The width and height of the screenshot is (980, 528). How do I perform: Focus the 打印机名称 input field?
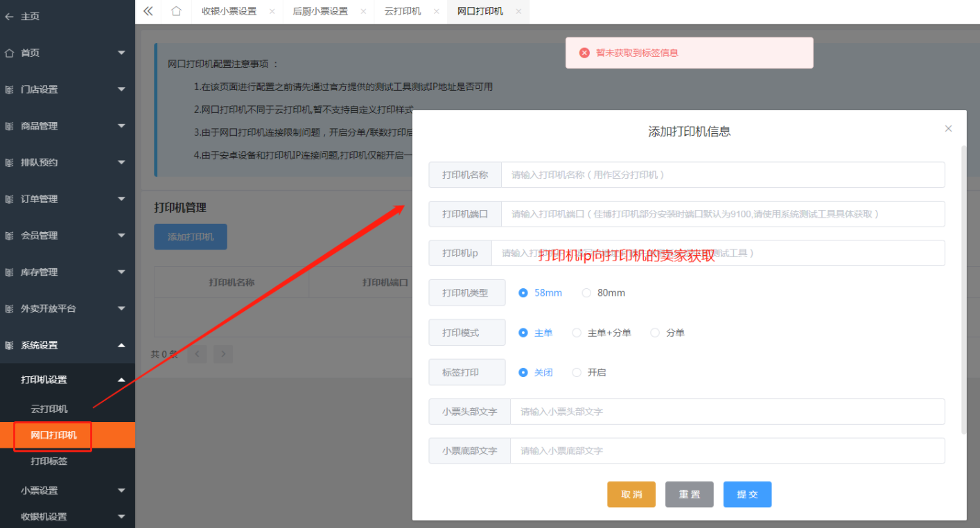[x=723, y=175]
